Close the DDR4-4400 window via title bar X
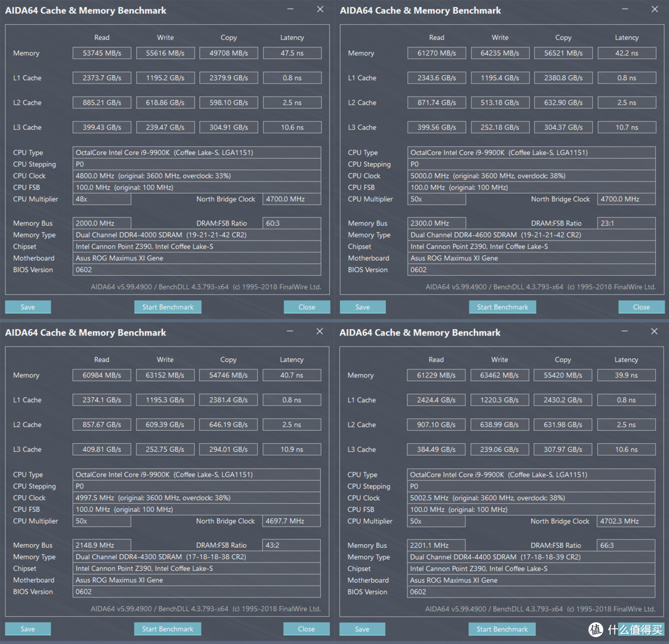 point(654,332)
